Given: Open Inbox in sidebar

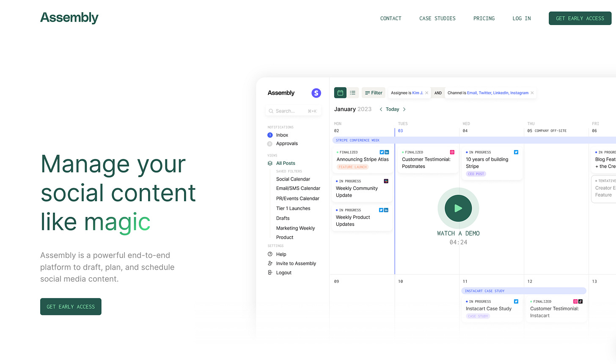Looking at the screenshot, I should click(282, 135).
